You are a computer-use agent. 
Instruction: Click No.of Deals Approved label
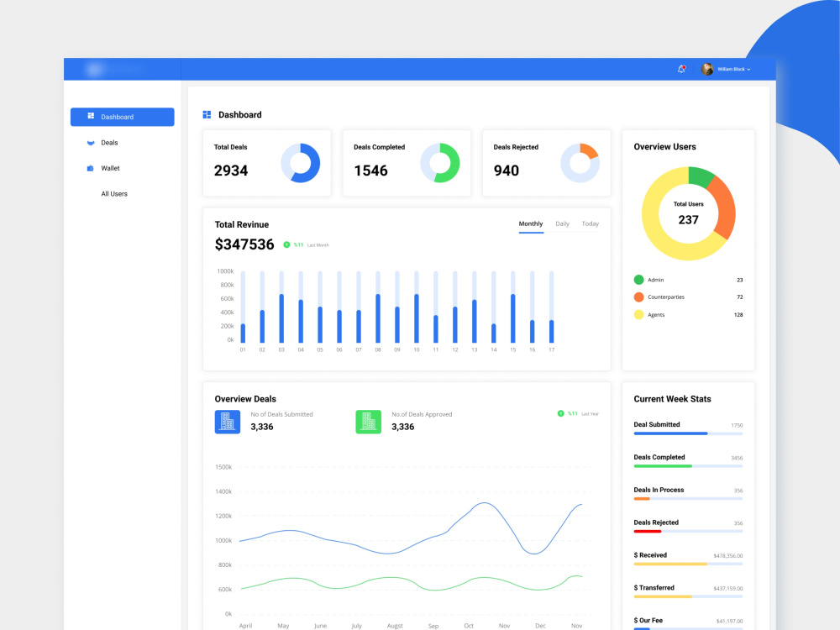click(422, 414)
